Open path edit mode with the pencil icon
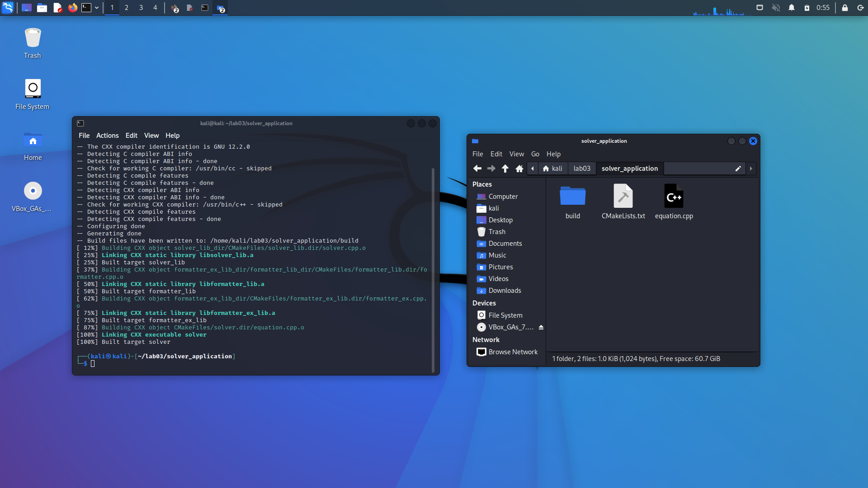 tap(739, 168)
